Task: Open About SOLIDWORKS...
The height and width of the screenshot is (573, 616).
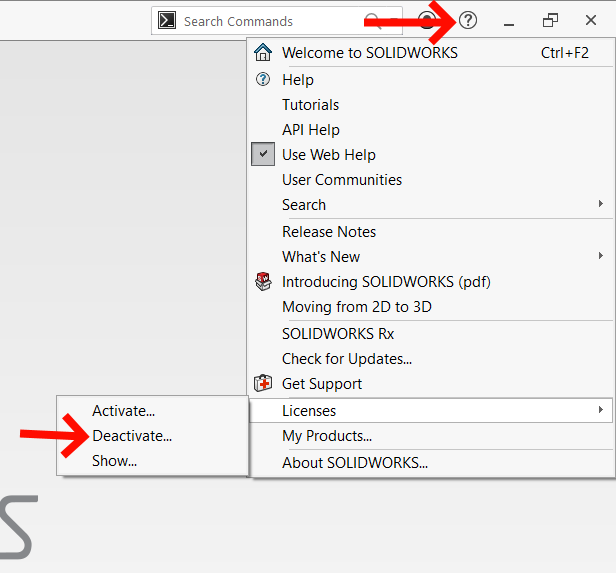Action: pyautogui.click(x=355, y=463)
